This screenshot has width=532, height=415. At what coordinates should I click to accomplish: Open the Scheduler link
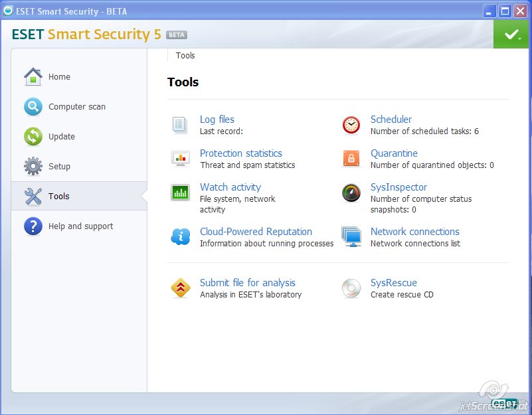(391, 120)
